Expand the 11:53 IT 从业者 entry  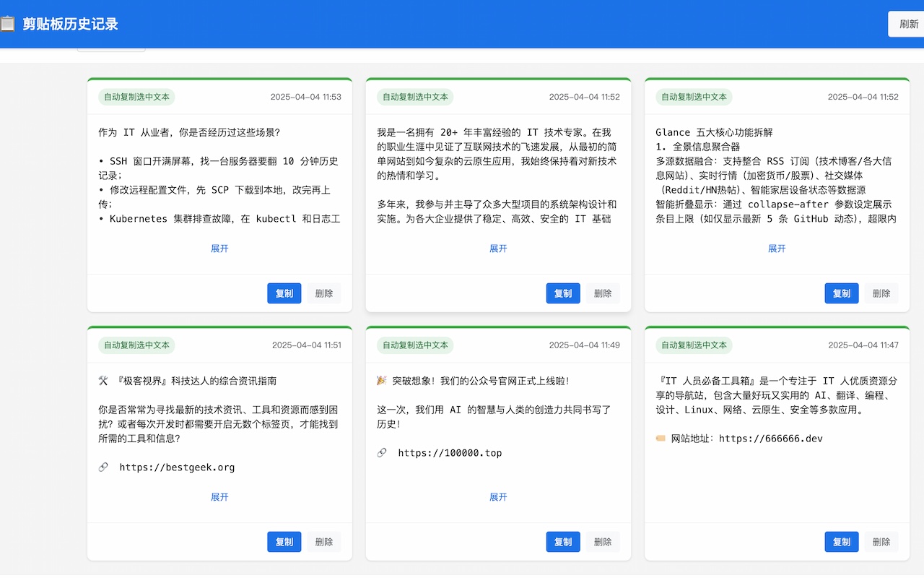(x=219, y=249)
